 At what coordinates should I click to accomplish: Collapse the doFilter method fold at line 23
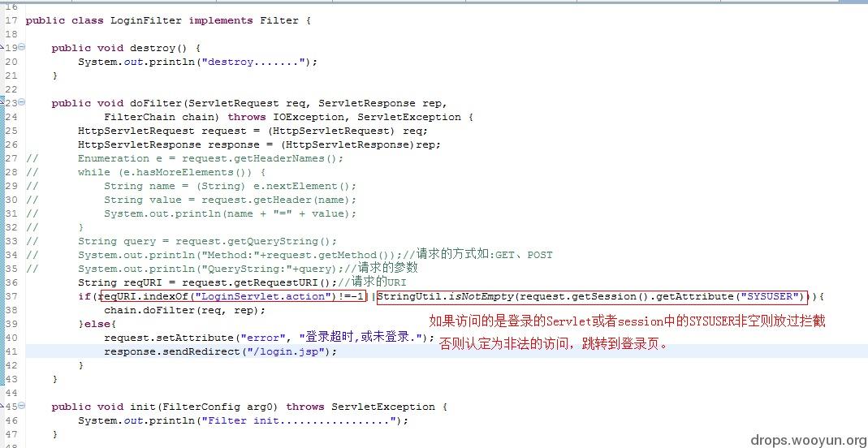click(22, 102)
